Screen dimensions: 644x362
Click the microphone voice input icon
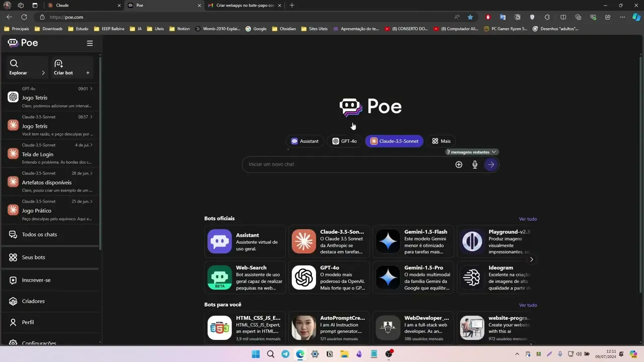(474, 164)
